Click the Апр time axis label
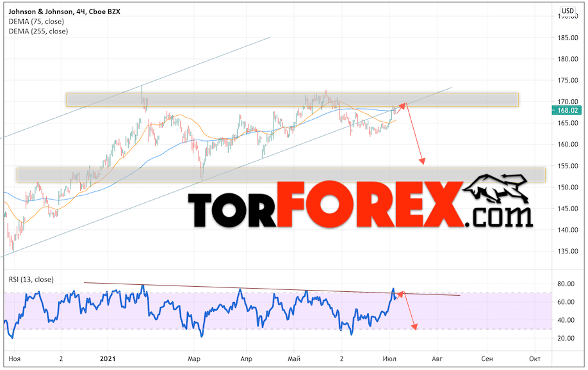This screenshot has height=370, width=588. click(x=247, y=358)
